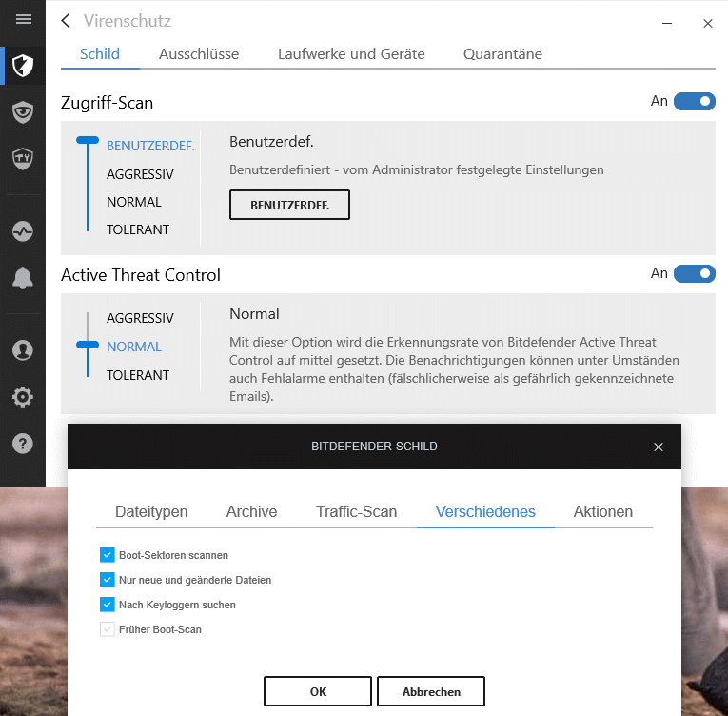Open the Traffic-Scan tab in dialog
This screenshot has height=716, width=728.
pos(357,511)
